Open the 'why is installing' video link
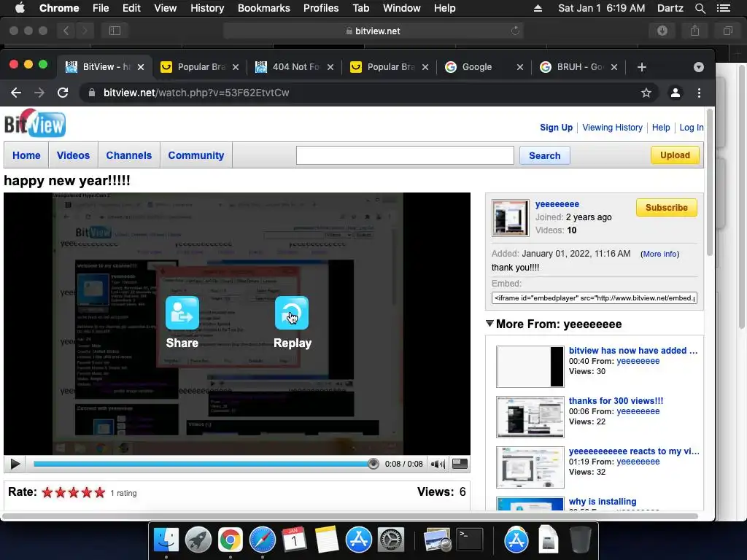This screenshot has height=560, width=747. [602, 502]
